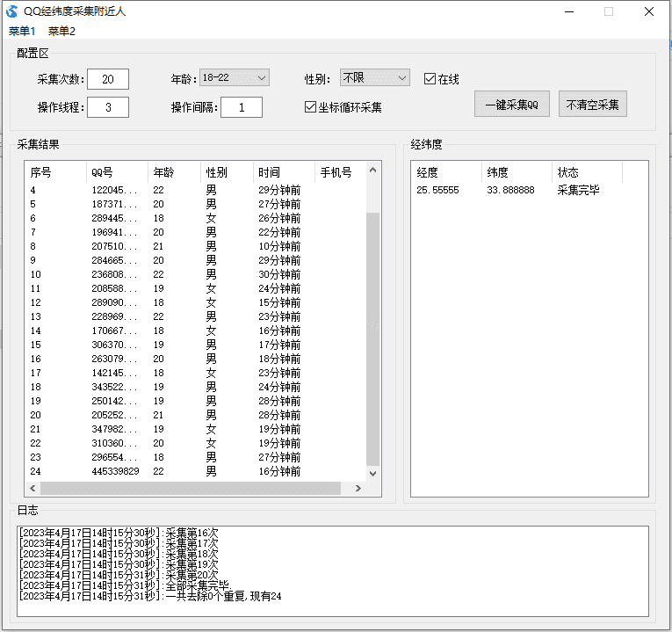The width and height of the screenshot is (672, 632).
Task: Click the horizontal scrollbar right arrow
Action: [358, 488]
